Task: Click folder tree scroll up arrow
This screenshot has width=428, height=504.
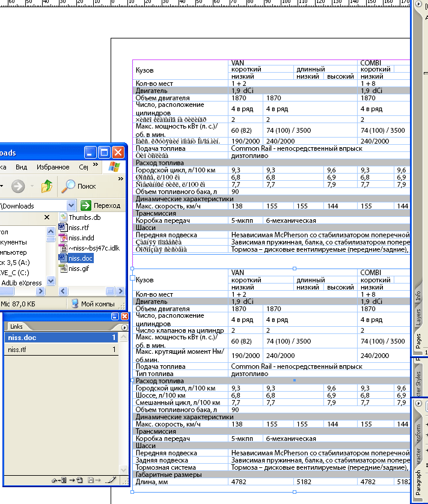Action: (50, 231)
